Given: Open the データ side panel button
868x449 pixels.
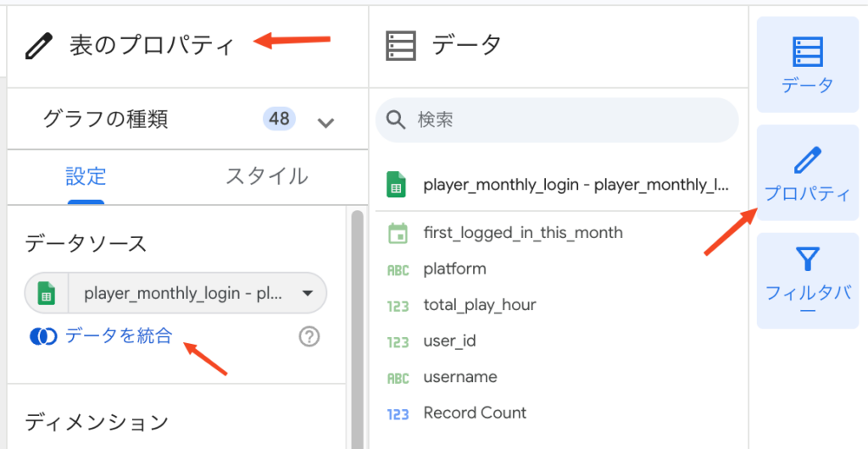Looking at the screenshot, I should click(x=807, y=65).
